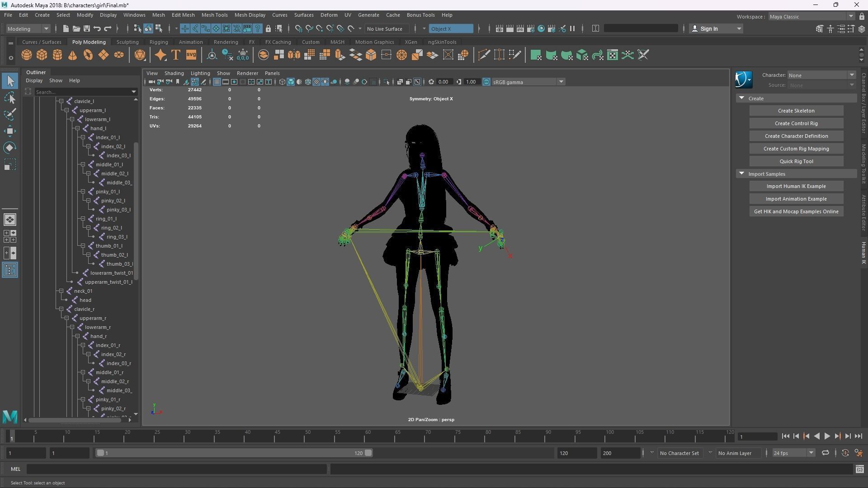Collapse the hand_l joint in the Outliner
The height and width of the screenshot is (488, 868).
tap(78, 128)
